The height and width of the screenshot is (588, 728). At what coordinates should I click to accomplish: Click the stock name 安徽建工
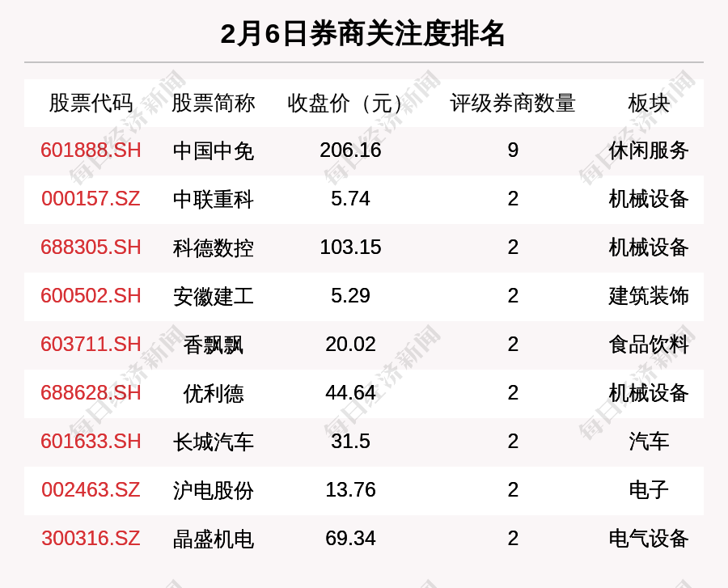coord(213,297)
